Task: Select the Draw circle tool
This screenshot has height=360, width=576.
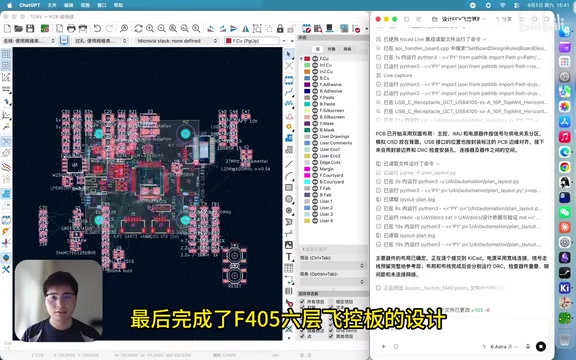Action: coord(289,199)
